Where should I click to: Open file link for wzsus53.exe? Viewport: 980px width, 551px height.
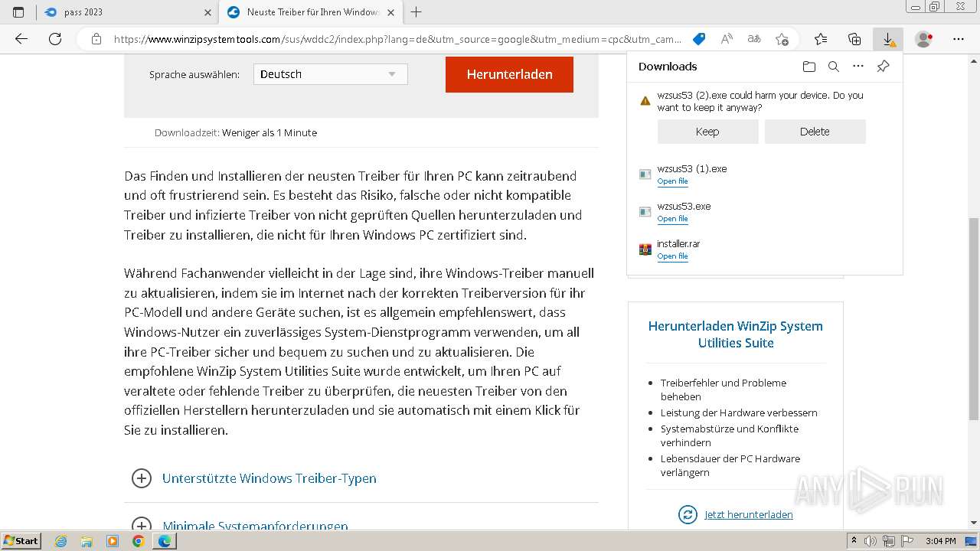coord(672,219)
